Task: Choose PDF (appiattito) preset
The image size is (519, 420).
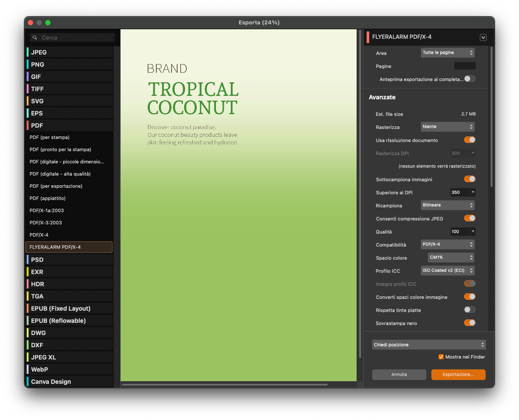Action: click(x=70, y=198)
